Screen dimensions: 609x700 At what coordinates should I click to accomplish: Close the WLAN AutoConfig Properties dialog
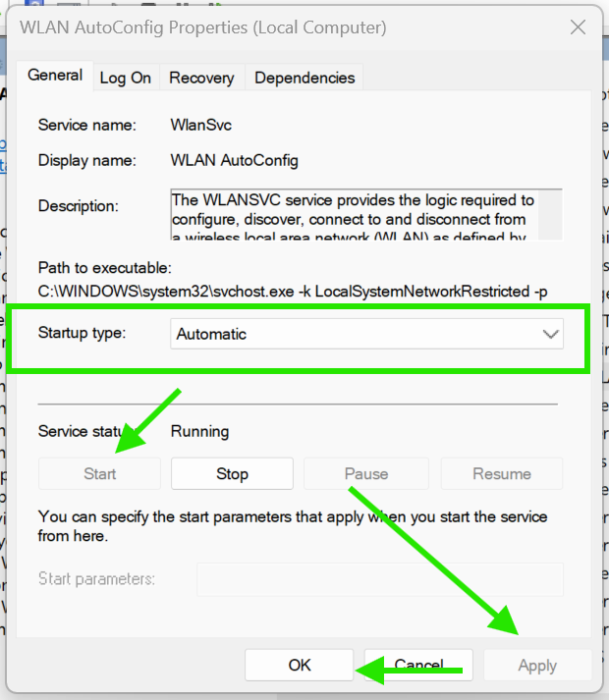click(x=578, y=27)
